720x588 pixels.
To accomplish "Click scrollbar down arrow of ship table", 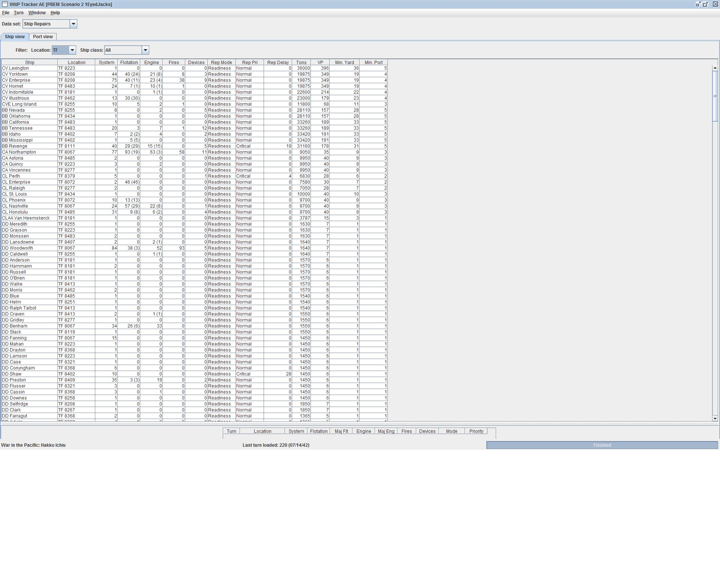I will pyautogui.click(x=715, y=418).
